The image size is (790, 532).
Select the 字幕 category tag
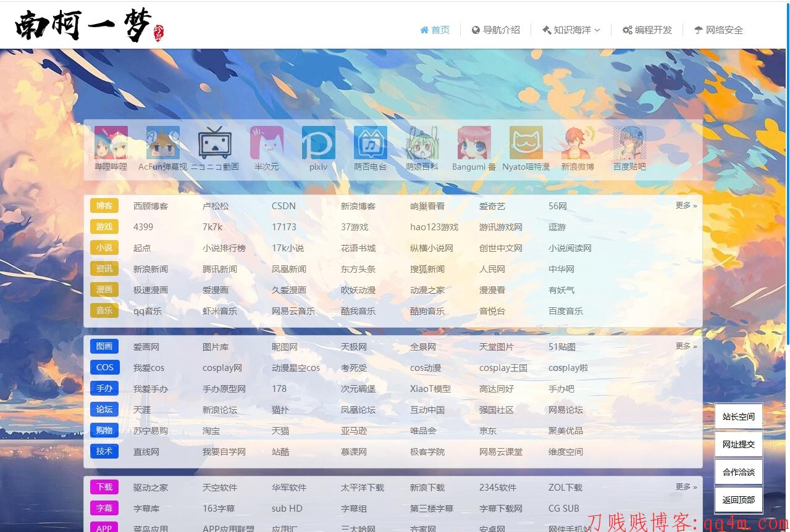click(x=104, y=509)
